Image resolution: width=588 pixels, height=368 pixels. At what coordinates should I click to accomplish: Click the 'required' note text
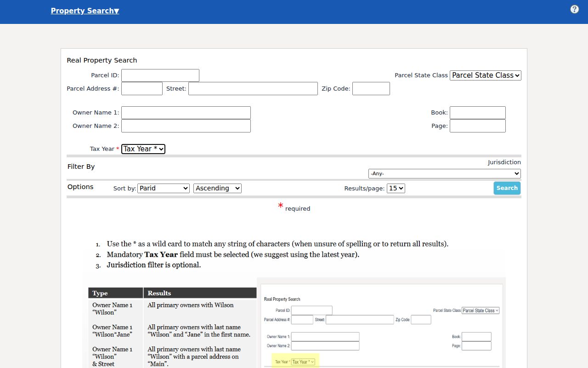coord(298,209)
